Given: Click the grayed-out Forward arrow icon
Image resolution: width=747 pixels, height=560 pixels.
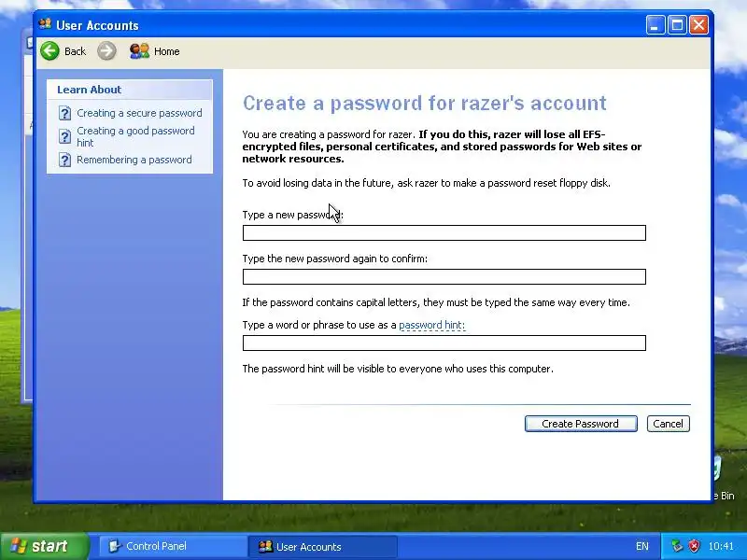Looking at the screenshot, I should click(106, 51).
